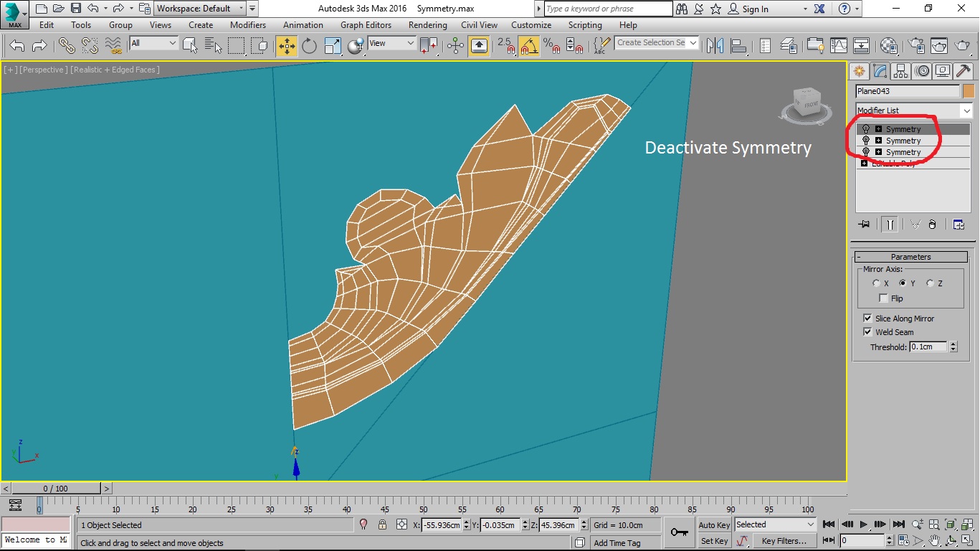This screenshot has width=980, height=551.
Task: Click the Auto Key button
Action: pyautogui.click(x=714, y=525)
